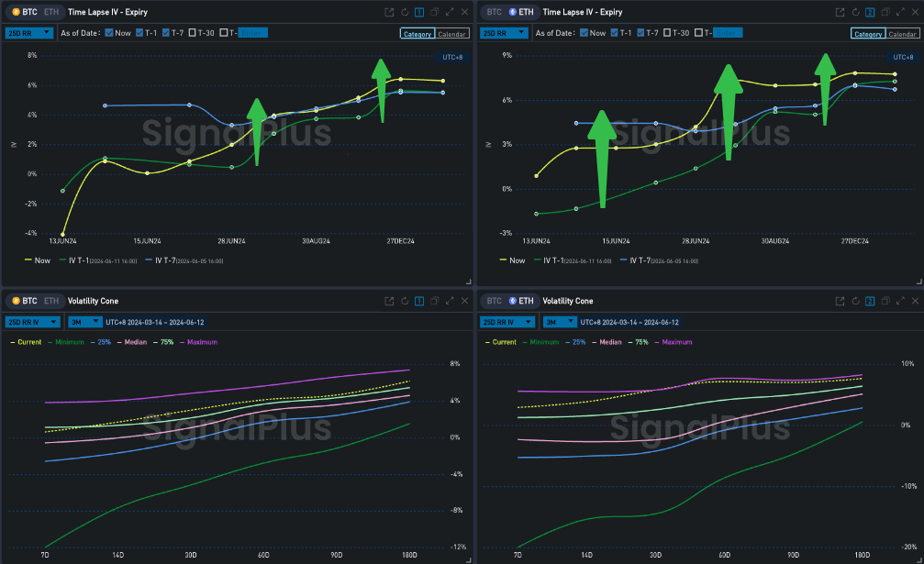Click the link group 1 icon on BTC Volatility Cone
Viewport: 924px width, 564px height.
419,301
